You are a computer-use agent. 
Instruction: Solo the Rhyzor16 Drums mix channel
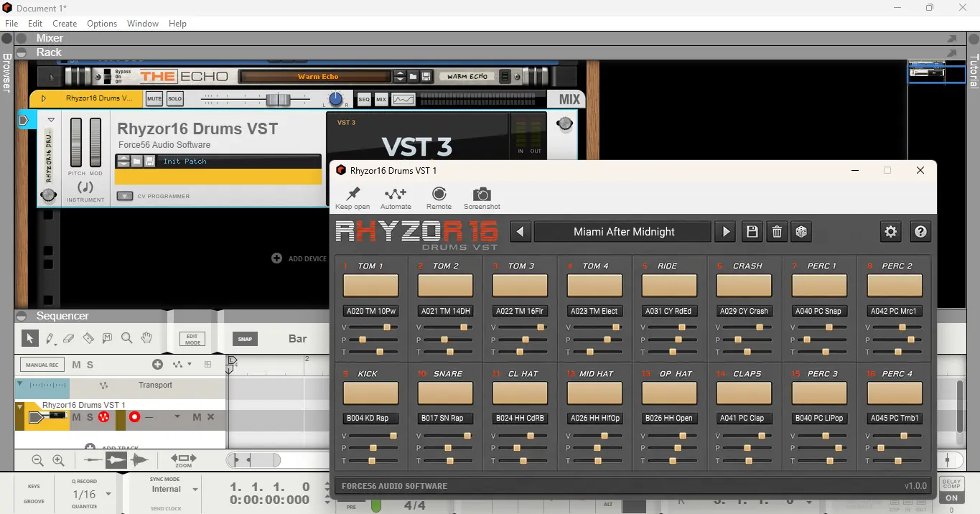tap(174, 99)
